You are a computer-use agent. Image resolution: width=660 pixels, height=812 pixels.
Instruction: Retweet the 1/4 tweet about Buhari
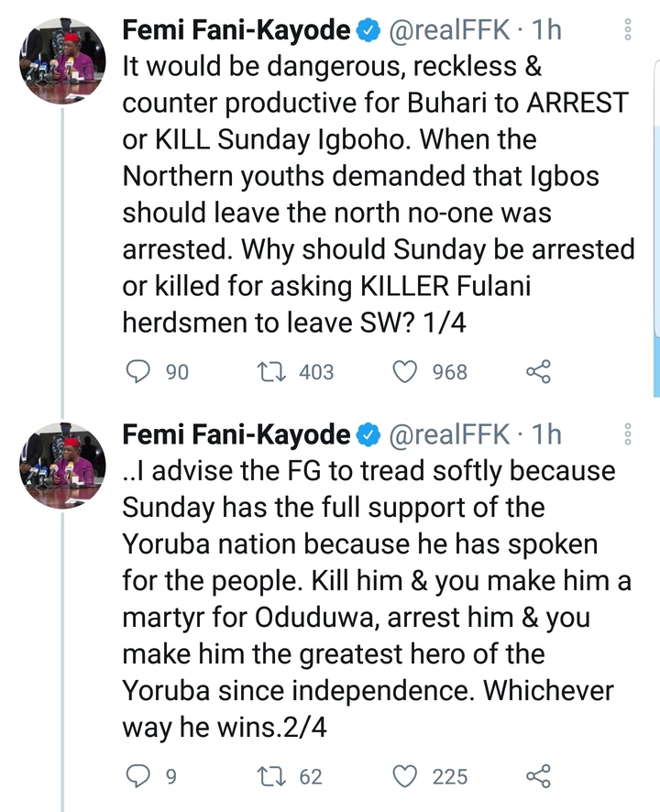coord(270,371)
